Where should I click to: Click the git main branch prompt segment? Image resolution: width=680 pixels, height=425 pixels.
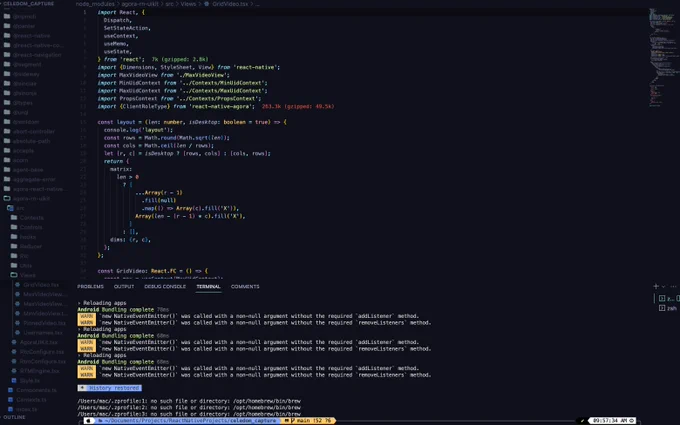coord(308,421)
